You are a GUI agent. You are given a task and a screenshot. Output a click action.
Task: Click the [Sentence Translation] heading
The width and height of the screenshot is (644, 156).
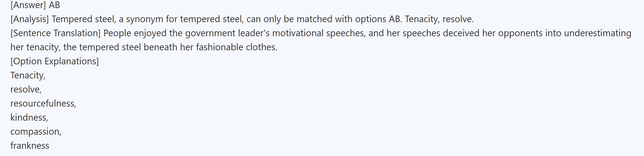tap(55, 33)
